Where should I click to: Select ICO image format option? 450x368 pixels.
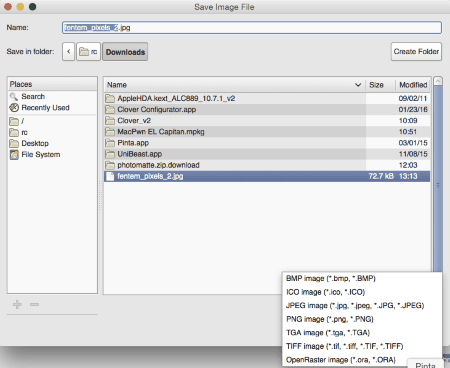362,292
